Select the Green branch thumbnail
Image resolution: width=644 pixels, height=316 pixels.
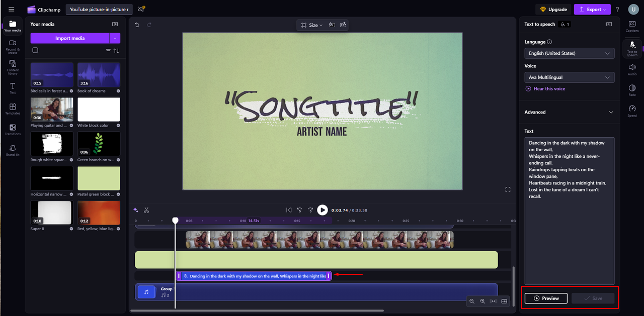pyautogui.click(x=99, y=144)
